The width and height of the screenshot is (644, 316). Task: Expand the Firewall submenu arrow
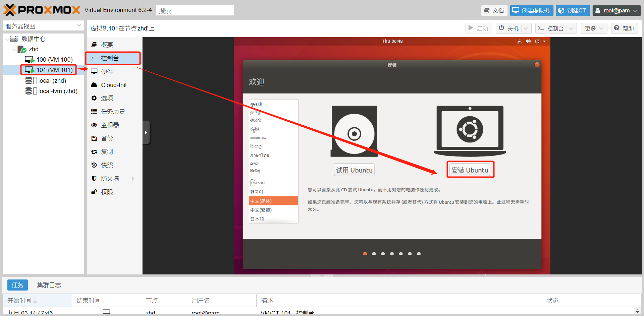point(133,179)
